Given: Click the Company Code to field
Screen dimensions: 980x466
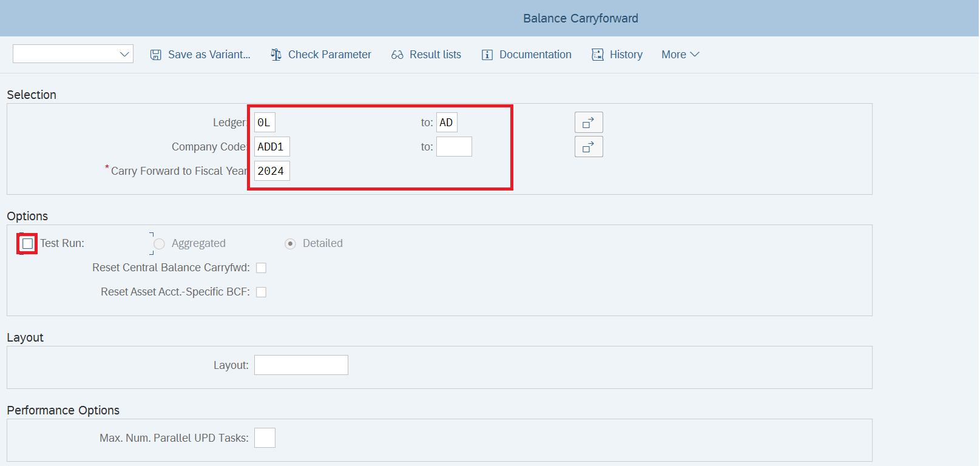Looking at the screenshot, I should click(x=454, y=147).
